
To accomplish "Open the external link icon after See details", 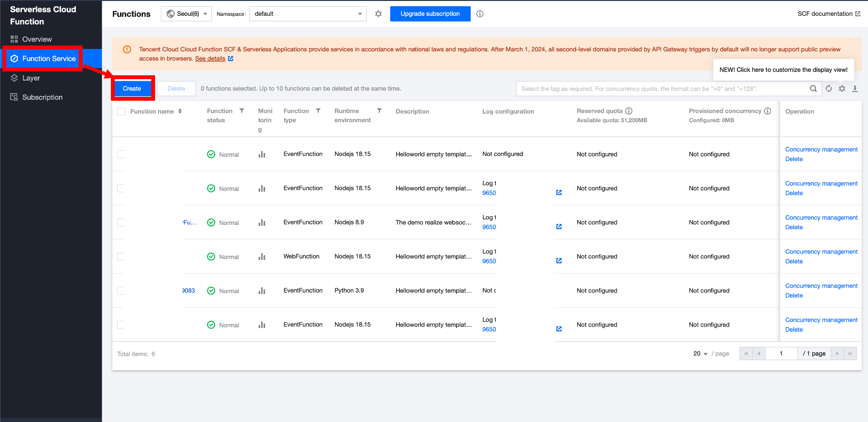I will 230,59.
